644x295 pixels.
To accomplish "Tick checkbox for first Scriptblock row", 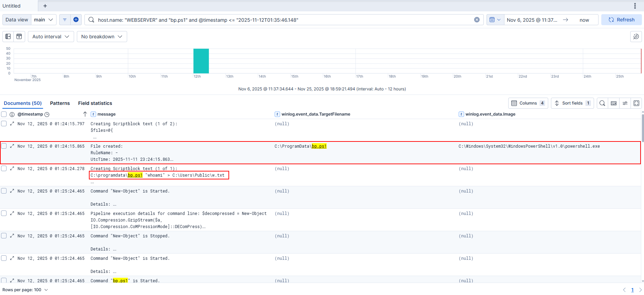I will pos(4,124).
